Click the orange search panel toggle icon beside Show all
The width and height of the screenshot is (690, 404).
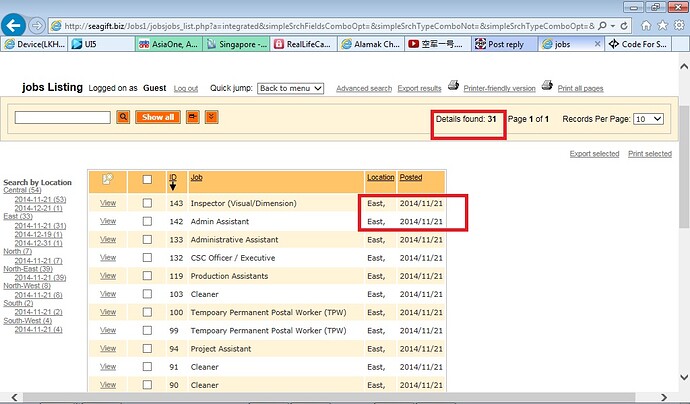(193, 117)
